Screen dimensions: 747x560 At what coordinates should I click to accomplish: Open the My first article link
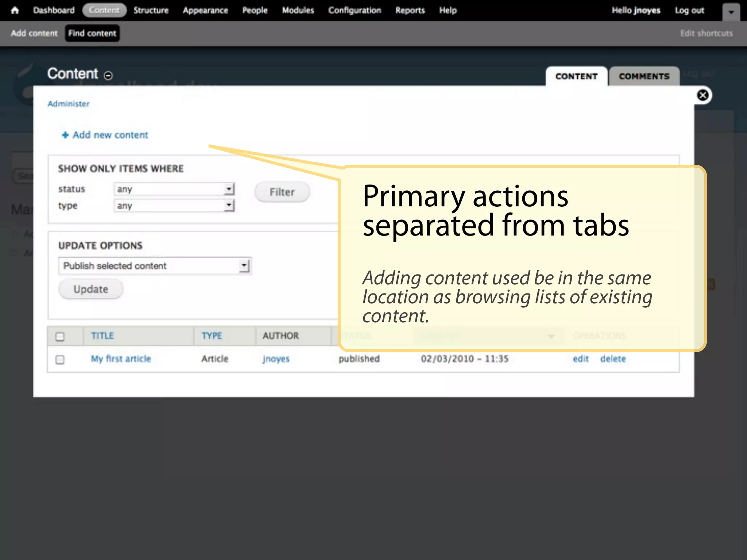coord(121,359)
